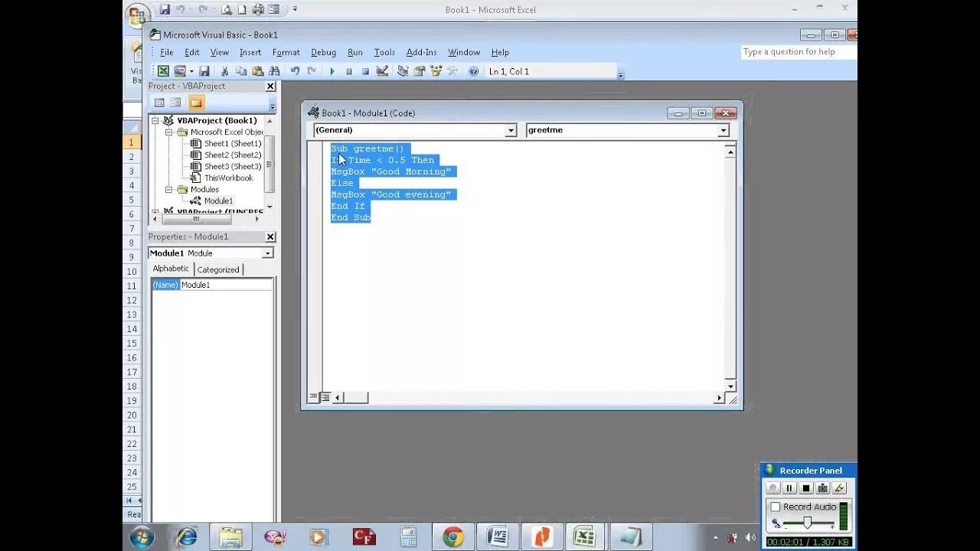Open Properties Window toolbar icon
The width and height of the screenshot is (980, 551).
(x=420, y=71)
